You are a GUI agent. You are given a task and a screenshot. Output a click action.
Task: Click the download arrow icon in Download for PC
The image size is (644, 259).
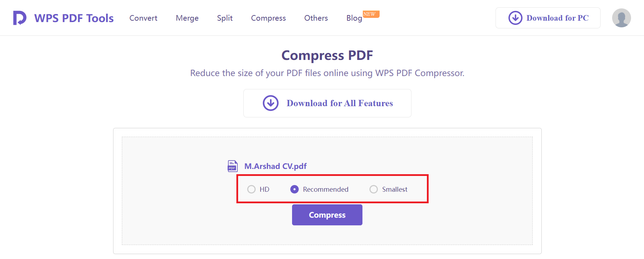click(515, 18)
